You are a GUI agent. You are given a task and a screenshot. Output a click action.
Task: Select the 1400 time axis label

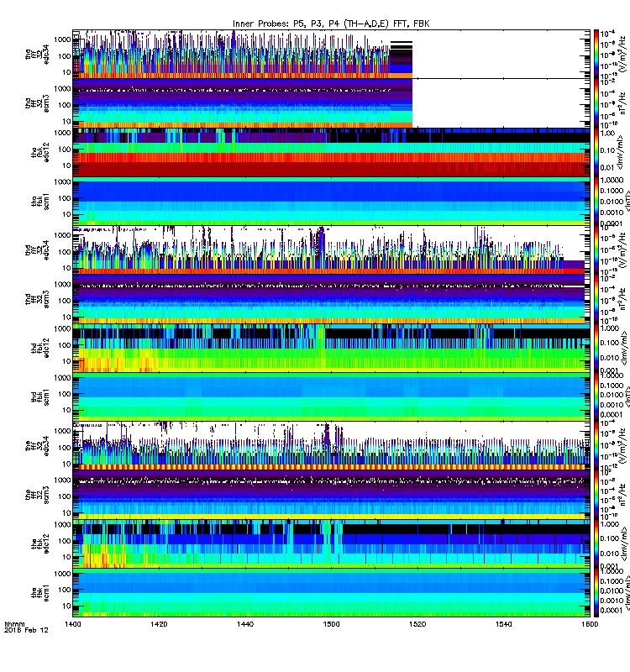tap(73, 624)
